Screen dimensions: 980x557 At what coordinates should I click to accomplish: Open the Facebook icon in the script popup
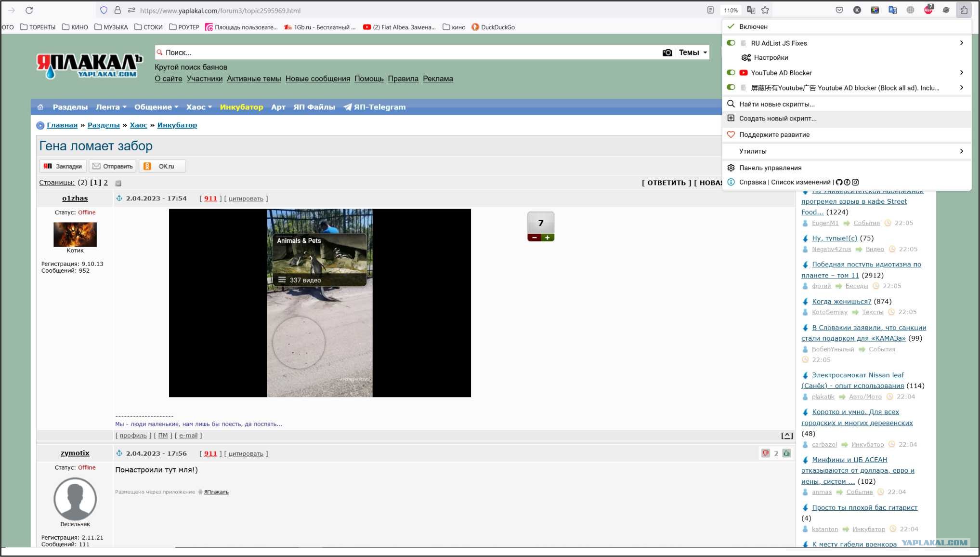point(847,182)
